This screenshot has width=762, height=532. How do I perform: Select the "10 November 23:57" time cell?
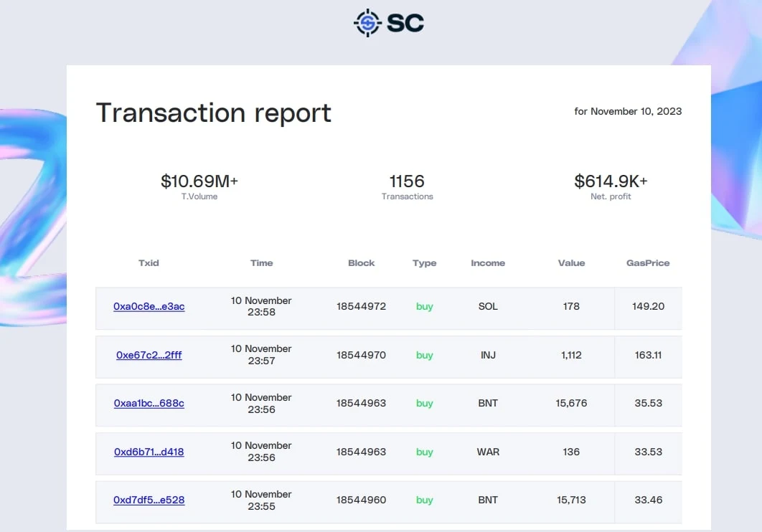coord(261,355)
